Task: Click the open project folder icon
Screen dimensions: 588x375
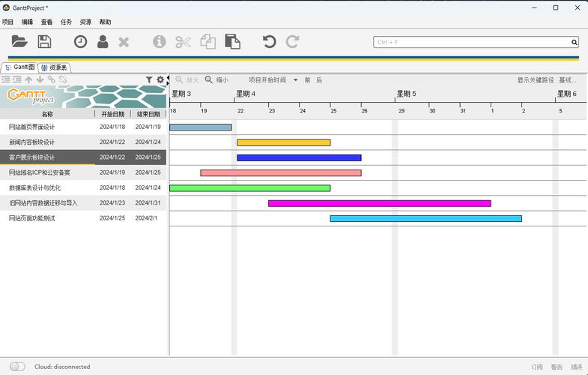Action: point(20,42)
